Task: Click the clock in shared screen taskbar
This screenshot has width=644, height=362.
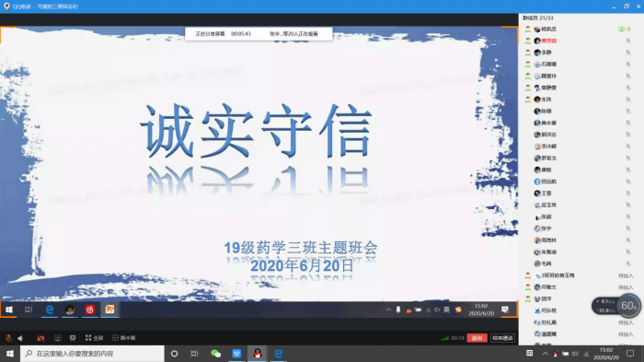Action: pos(481,309)
